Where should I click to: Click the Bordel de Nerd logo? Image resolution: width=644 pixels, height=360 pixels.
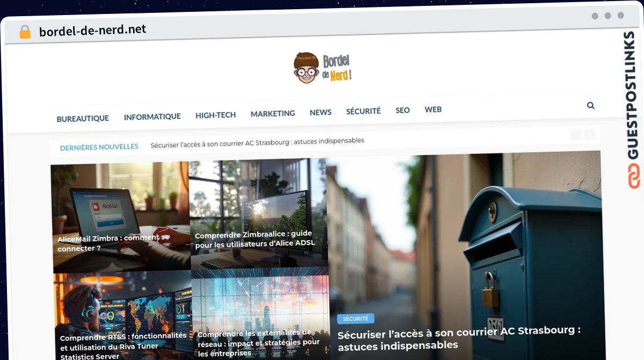click(323, 68)
